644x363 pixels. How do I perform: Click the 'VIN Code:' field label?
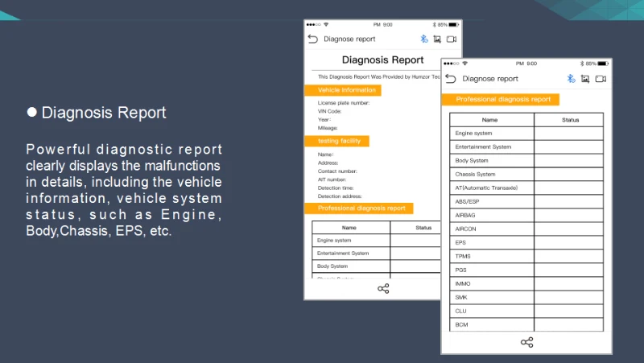pyautogui.click(x=329, y=111)
